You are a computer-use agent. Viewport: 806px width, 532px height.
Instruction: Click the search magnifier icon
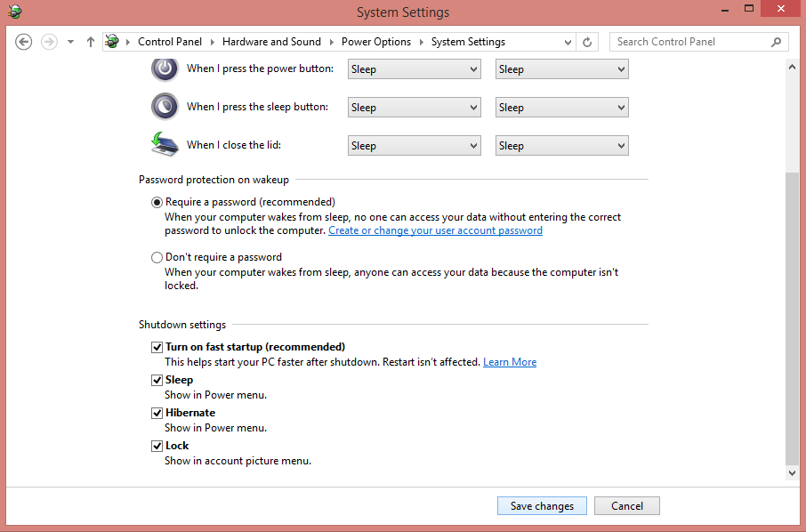pyautogui.click(x=776, y=42)
